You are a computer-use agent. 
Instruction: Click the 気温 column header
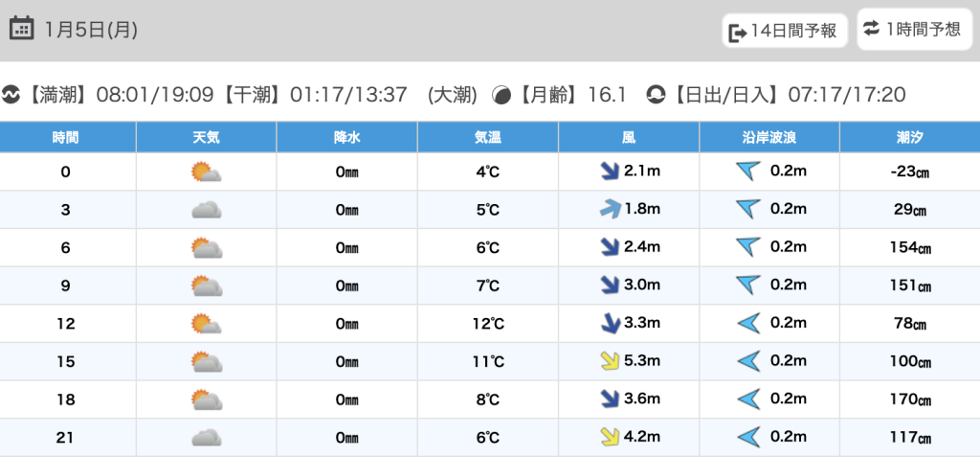coord(488,137)
